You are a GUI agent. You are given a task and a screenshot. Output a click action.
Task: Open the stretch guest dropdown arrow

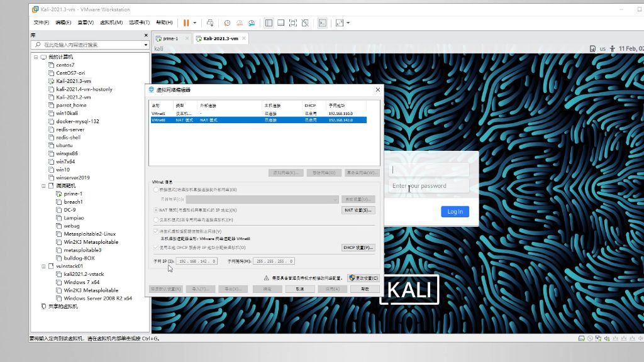pyautogui.click(x=348, y=23)
